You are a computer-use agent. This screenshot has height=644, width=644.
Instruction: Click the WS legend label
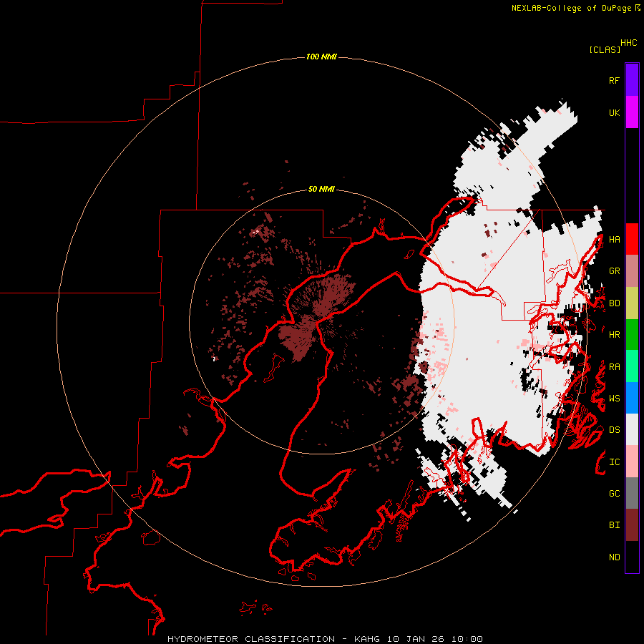click(615, 399)
